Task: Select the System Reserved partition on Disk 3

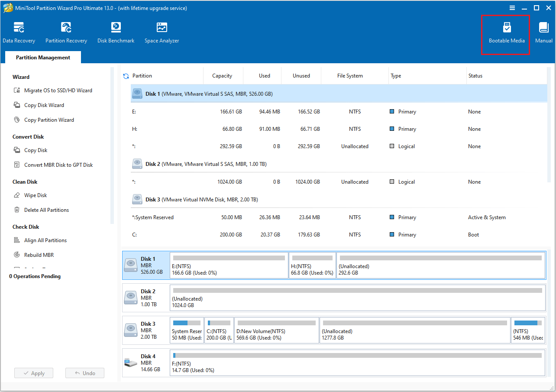Action: tap(187, 330)
